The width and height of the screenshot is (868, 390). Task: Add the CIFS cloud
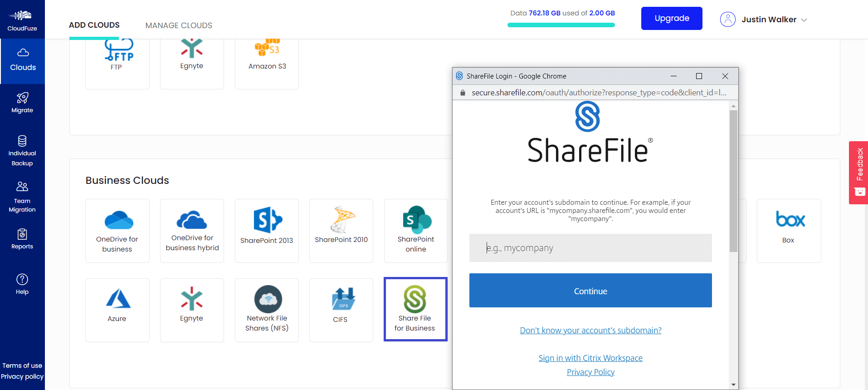[x=341, y=310]
